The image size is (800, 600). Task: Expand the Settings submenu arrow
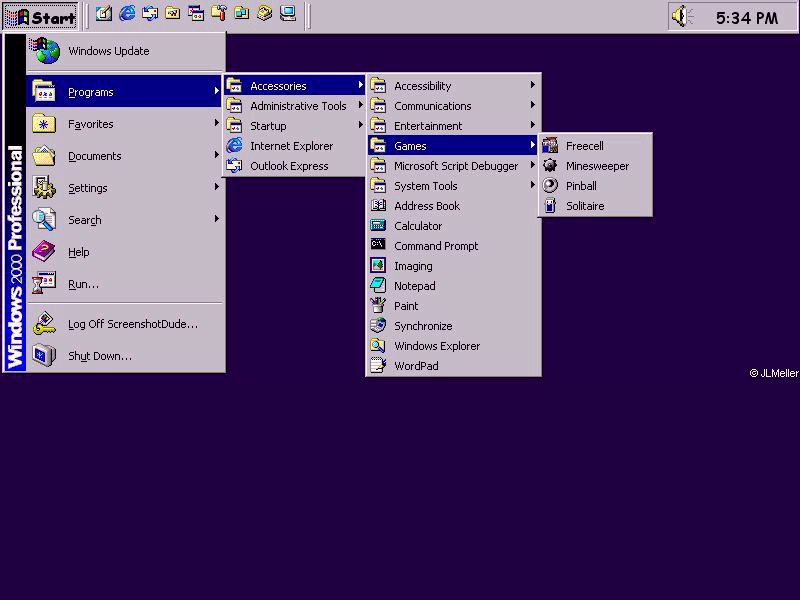click(x=216, y=187)
